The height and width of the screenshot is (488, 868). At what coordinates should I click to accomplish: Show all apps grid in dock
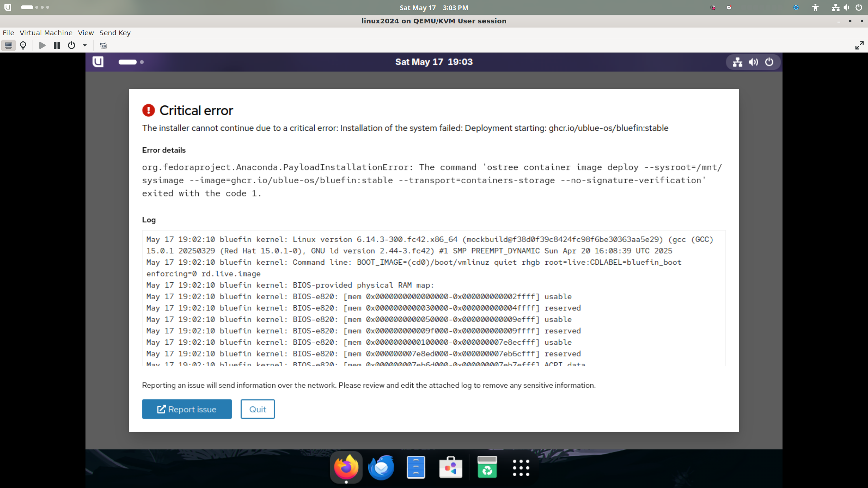(x=521, y=467)
